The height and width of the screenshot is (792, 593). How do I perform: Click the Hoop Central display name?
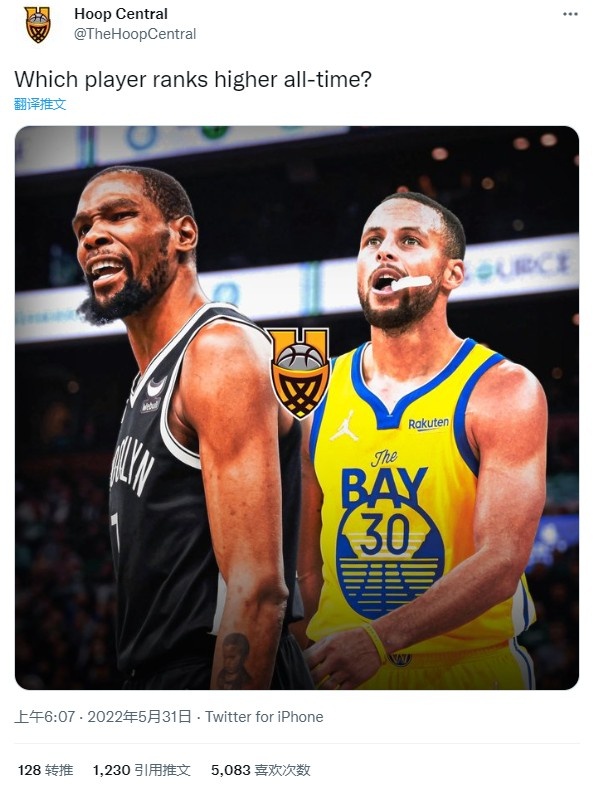[121, 14]
